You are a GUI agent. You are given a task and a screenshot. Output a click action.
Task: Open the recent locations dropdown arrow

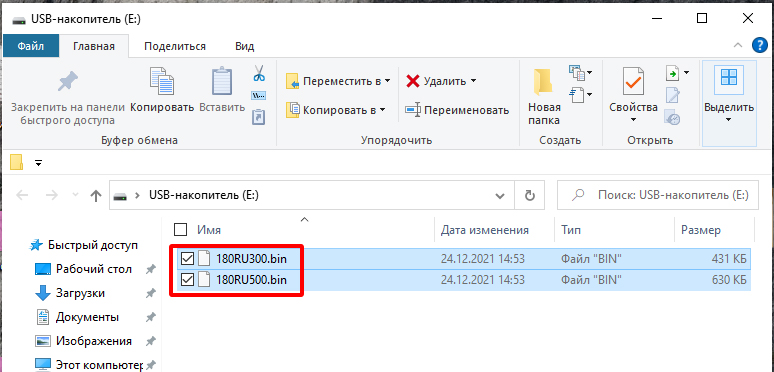point(75,195)
